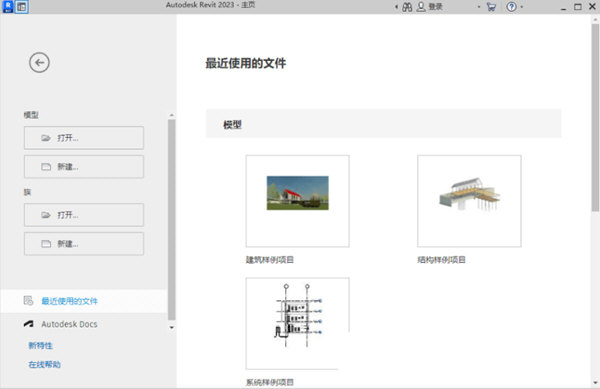Create a new model with 新建 button
The height and width of the screenshot is (389, 600).
coord(84,167)
